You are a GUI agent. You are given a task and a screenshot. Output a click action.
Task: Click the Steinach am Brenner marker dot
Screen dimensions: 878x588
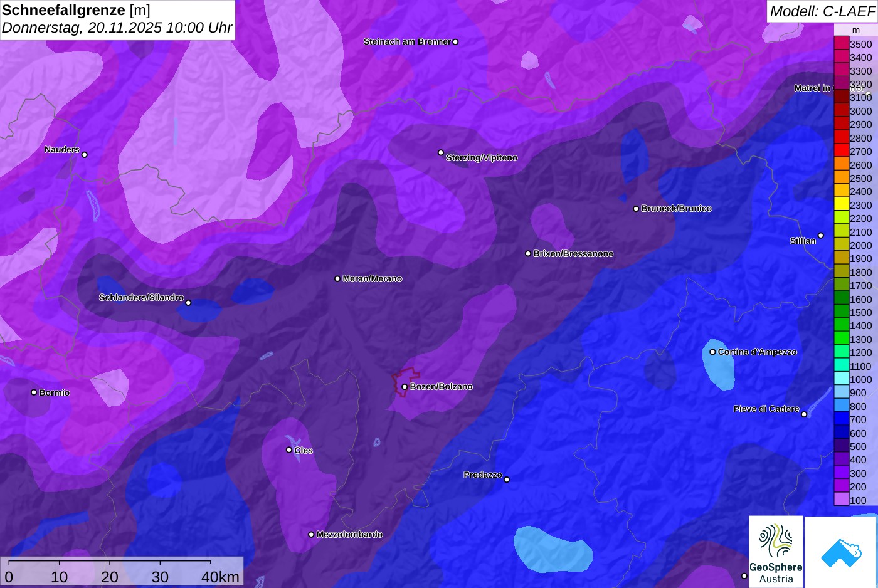pyautogui.click(x=455, y=42)
